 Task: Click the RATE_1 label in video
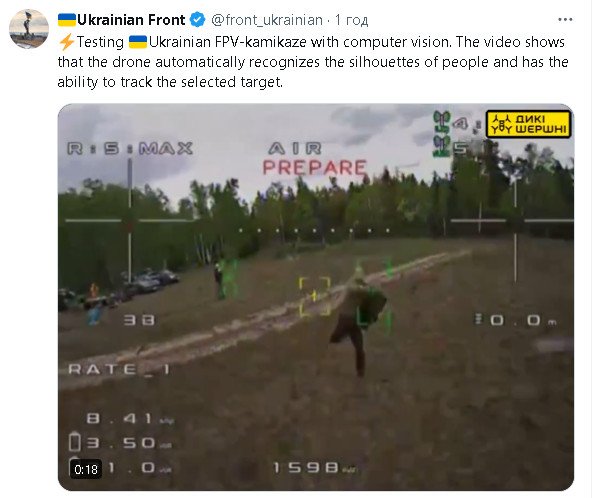pos(119,369)
